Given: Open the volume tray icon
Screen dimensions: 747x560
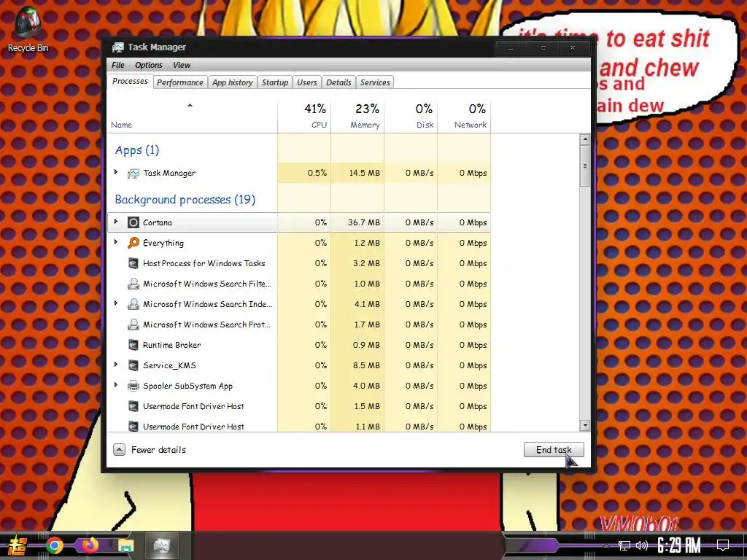Looking at the screenshot, I should [642, 545].
